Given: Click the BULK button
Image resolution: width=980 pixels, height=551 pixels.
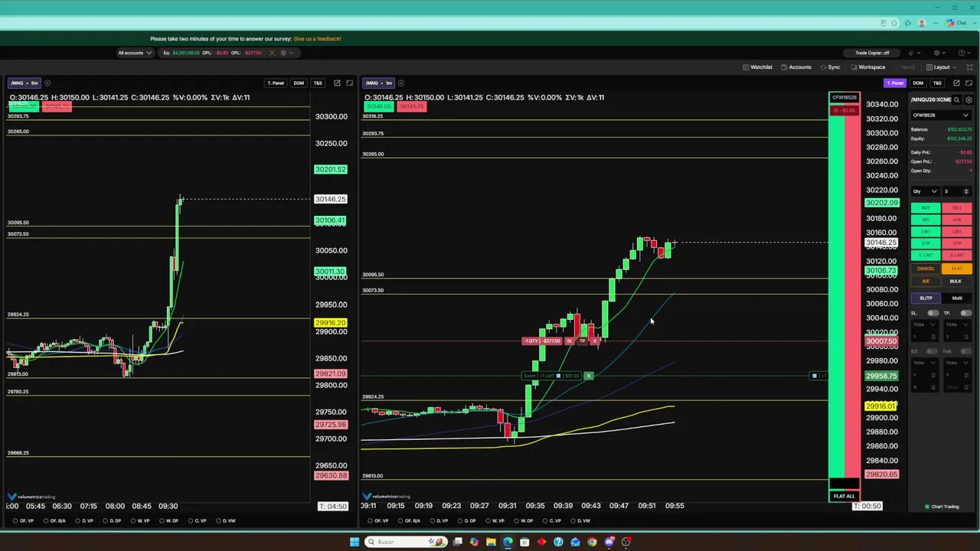Looking at the screenshot, I should coord(956,281).
